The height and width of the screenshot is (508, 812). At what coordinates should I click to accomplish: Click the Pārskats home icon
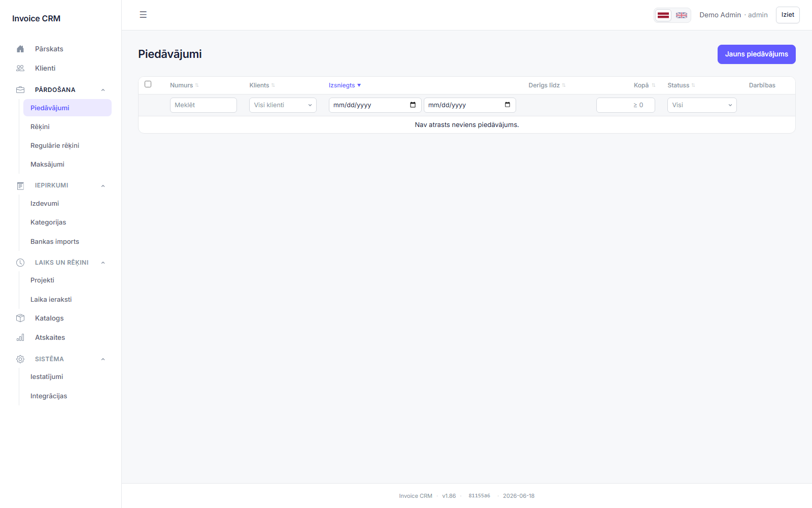pyautogui.click(x=20, y=49)
